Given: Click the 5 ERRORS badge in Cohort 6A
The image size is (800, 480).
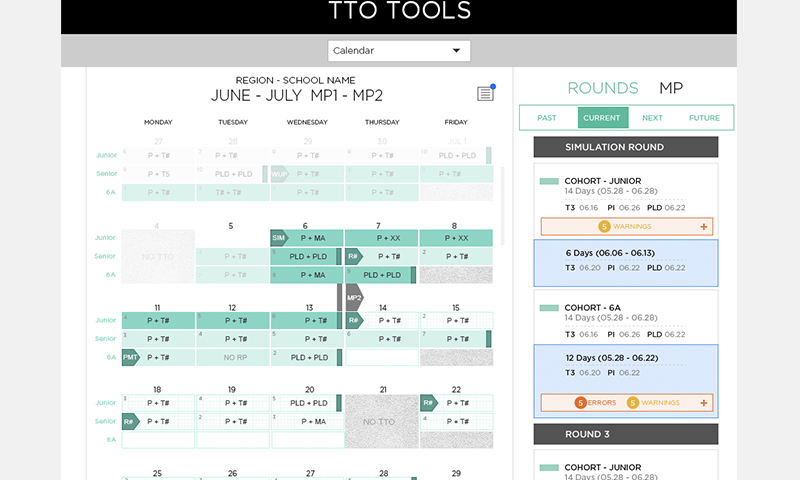Looking at the screenshot, I should 595,402.
